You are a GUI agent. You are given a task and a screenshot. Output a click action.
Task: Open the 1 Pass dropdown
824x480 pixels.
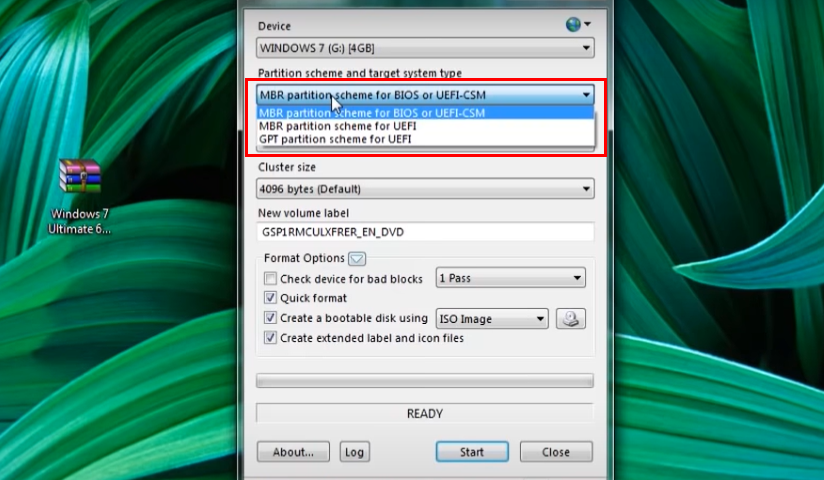(x=510, y=278)
